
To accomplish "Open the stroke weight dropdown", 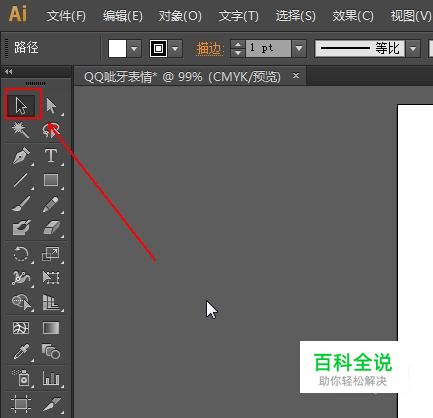I will pyautogui.click(x=299, y=49).
